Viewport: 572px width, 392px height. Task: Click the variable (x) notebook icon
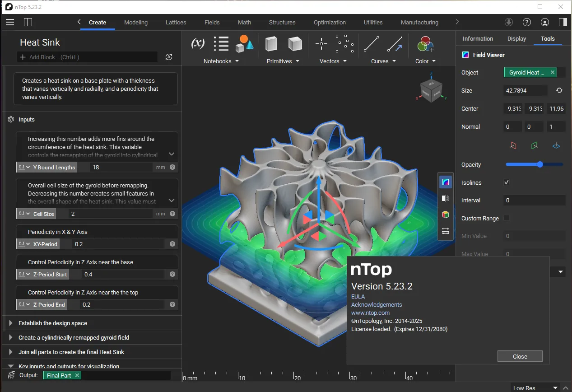click(x=198, y=43)
